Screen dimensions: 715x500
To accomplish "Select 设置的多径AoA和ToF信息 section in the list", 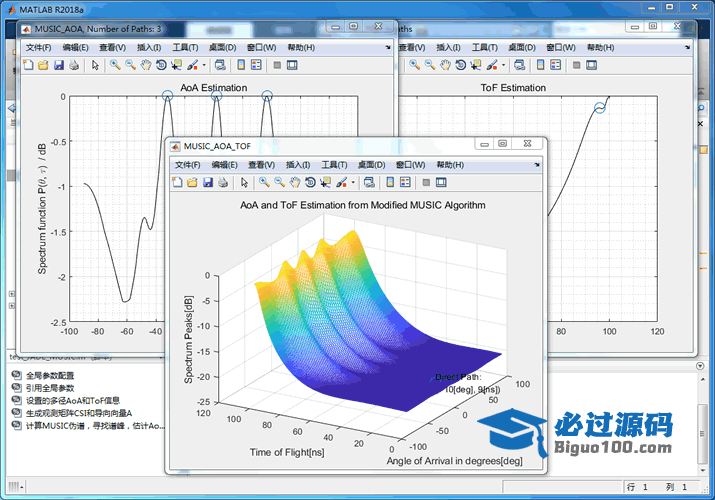I will (73, 401).
